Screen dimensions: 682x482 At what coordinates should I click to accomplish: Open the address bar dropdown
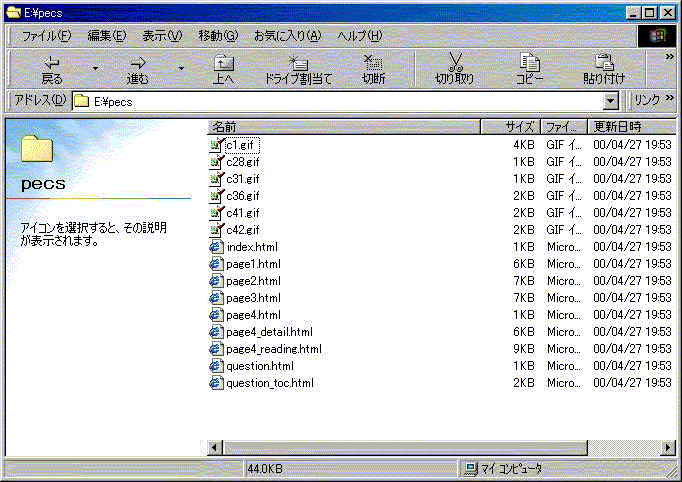coord(611,101)
